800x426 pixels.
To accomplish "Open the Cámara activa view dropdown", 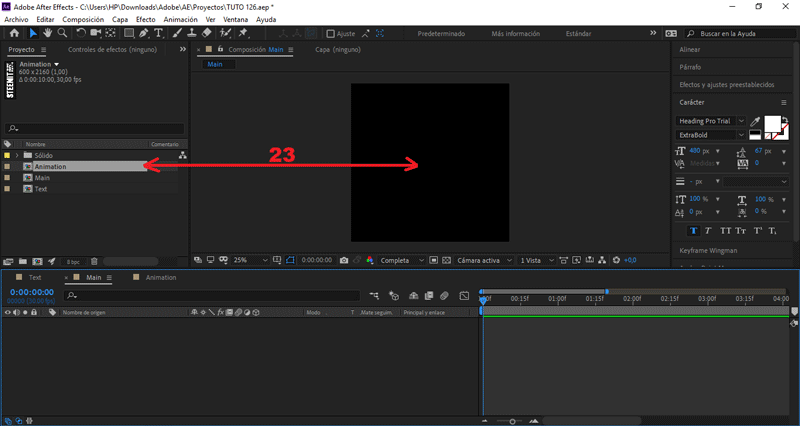I will pyautogui.click(x=484, y=260).
